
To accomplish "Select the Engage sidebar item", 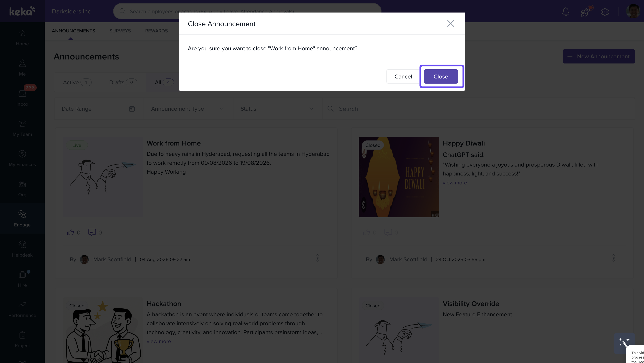I will (x=22, y=219).
